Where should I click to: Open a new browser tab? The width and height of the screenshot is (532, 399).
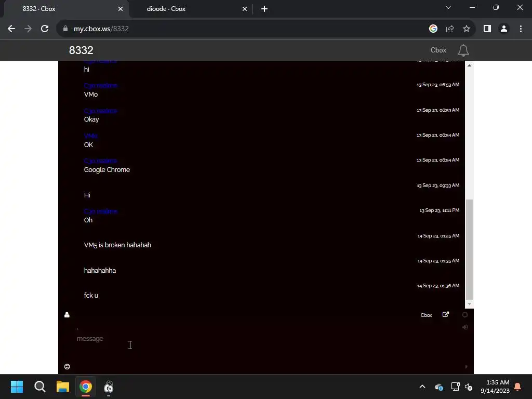[264, 9]
